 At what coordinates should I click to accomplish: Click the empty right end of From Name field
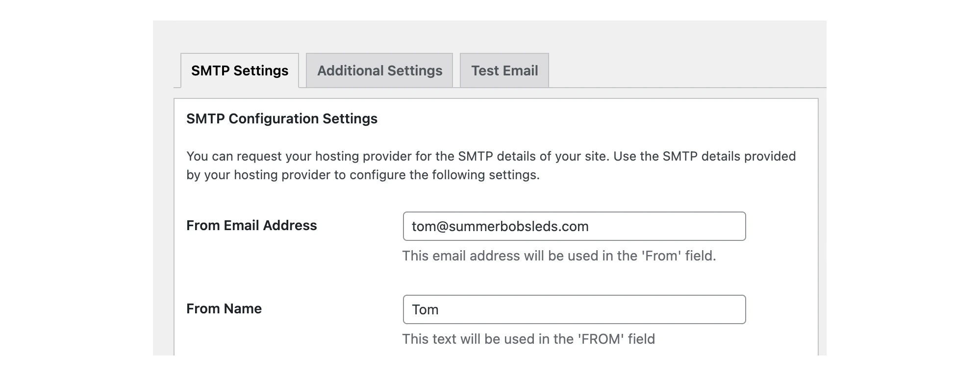click(x=711, y=309)
